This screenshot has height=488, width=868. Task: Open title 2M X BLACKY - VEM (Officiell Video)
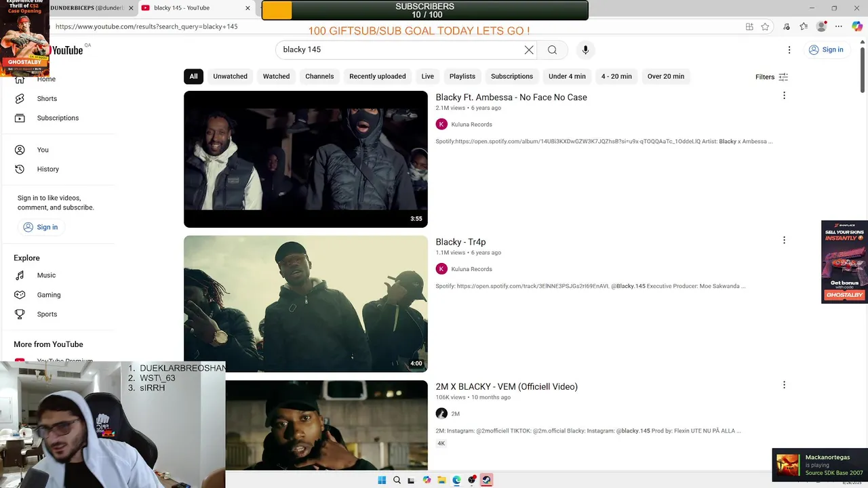click(507, 387)
